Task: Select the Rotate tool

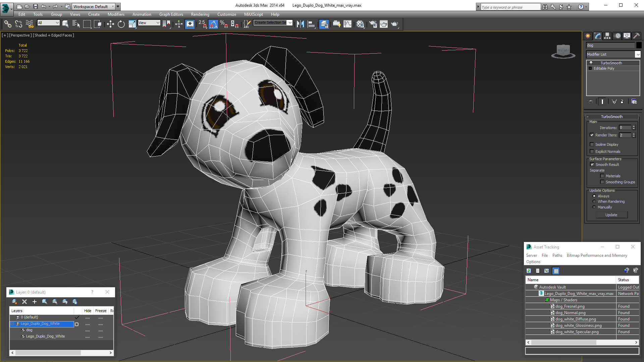Action: [121, 24]
